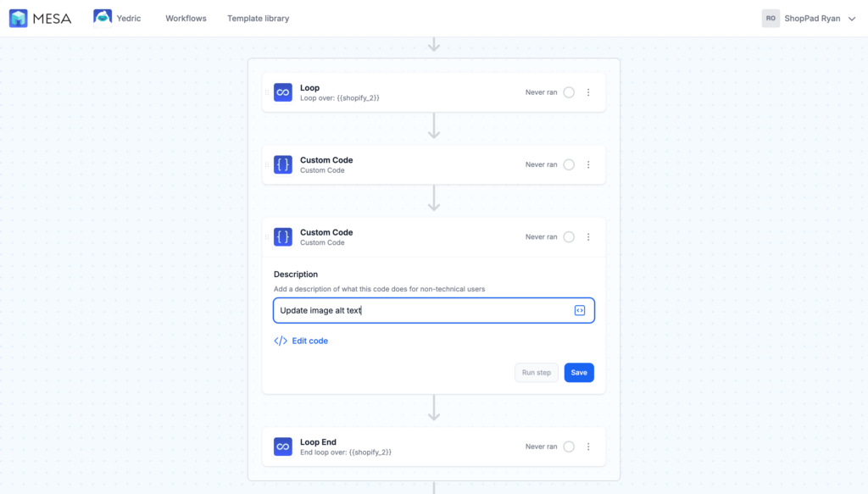Open the variable picker in the description field
Screen dimensions: 868x494
click(580, 310)
